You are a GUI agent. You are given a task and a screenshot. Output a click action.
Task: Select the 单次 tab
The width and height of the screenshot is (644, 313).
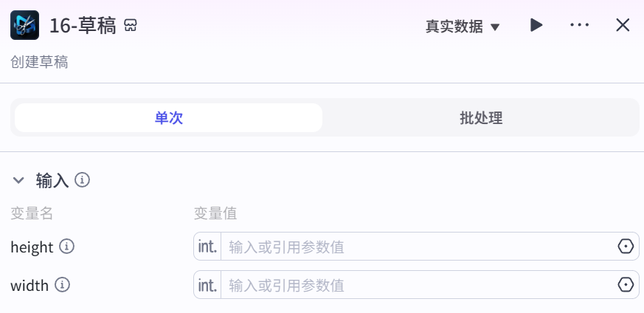click(168, 118)
